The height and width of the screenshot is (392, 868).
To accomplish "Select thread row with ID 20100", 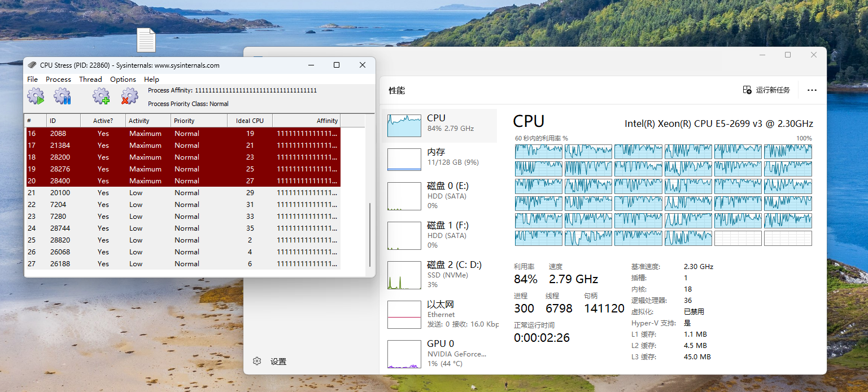I will point(182,193).
